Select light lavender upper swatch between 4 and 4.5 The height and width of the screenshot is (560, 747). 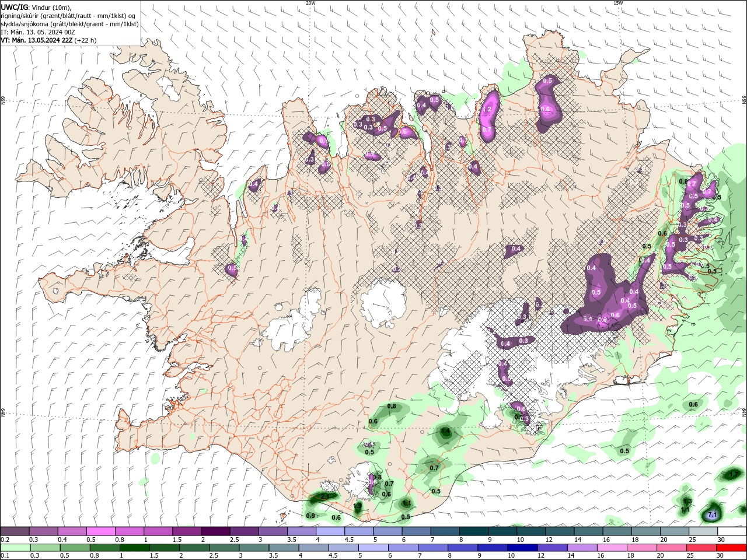point(330,531)
